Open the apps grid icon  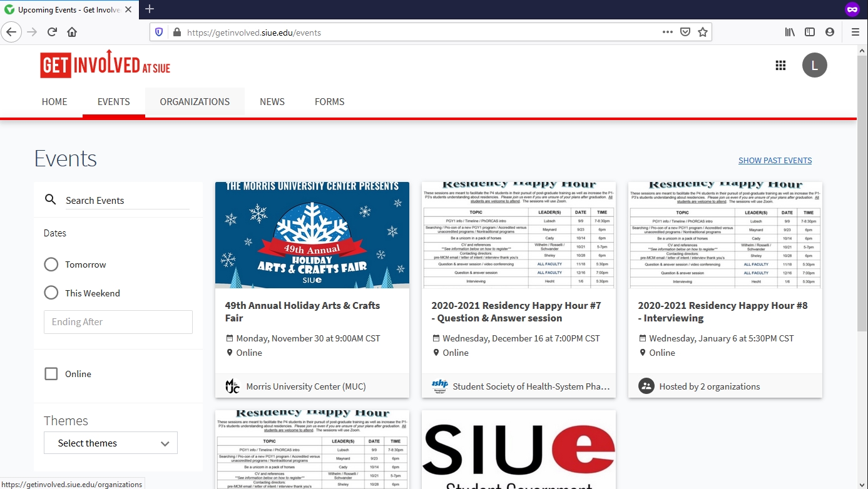780,66
